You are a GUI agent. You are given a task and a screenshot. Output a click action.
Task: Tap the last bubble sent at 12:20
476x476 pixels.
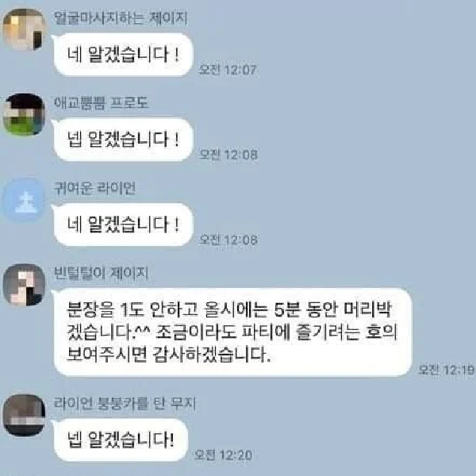(121, 440)
